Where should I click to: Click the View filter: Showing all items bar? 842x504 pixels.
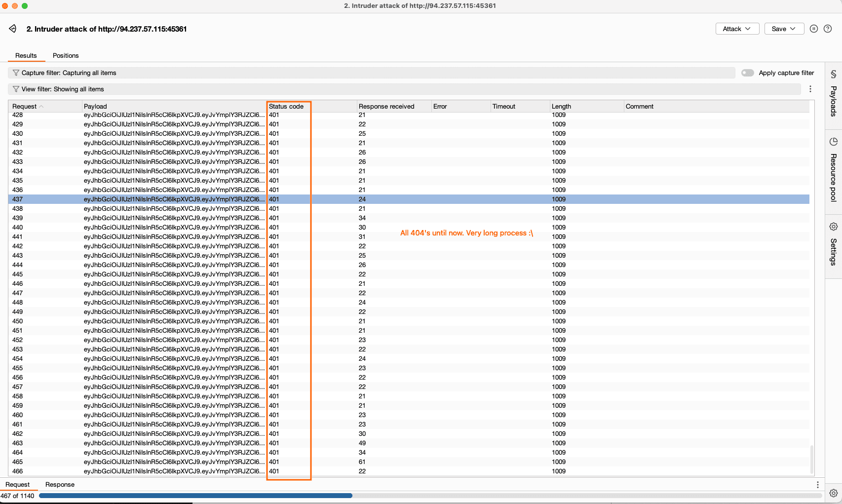pos(404,89)
